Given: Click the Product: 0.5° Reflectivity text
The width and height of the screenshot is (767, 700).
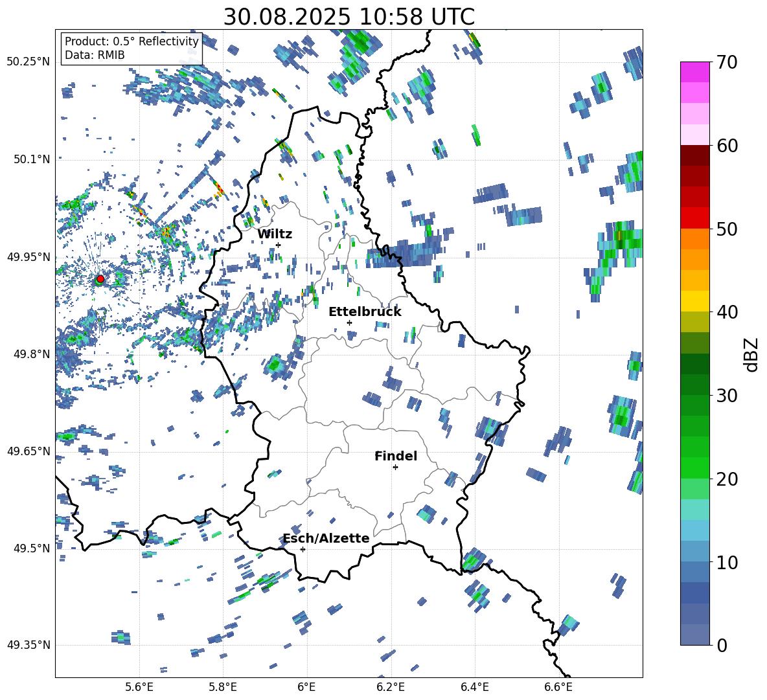Looking at the screenshot, I should coord(132,41).
